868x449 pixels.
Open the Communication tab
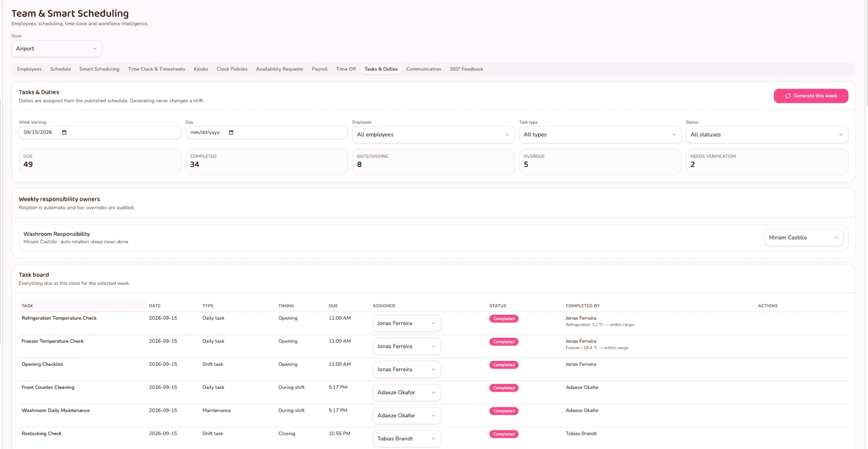coord(424,69)
